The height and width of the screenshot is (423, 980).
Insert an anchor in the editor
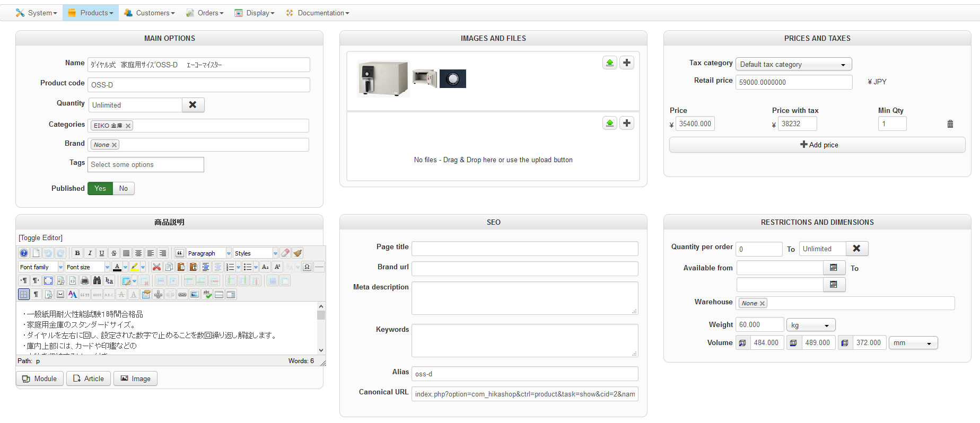coord(158,295)
